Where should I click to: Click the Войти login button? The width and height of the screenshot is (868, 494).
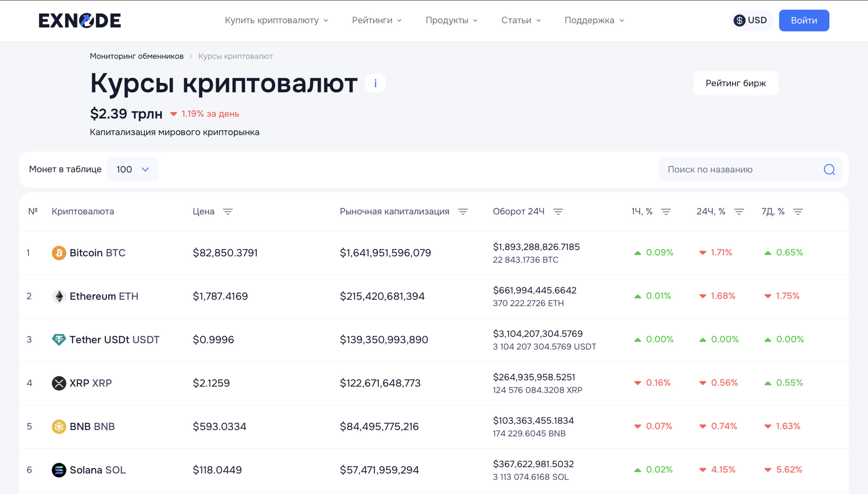[804, 20]
